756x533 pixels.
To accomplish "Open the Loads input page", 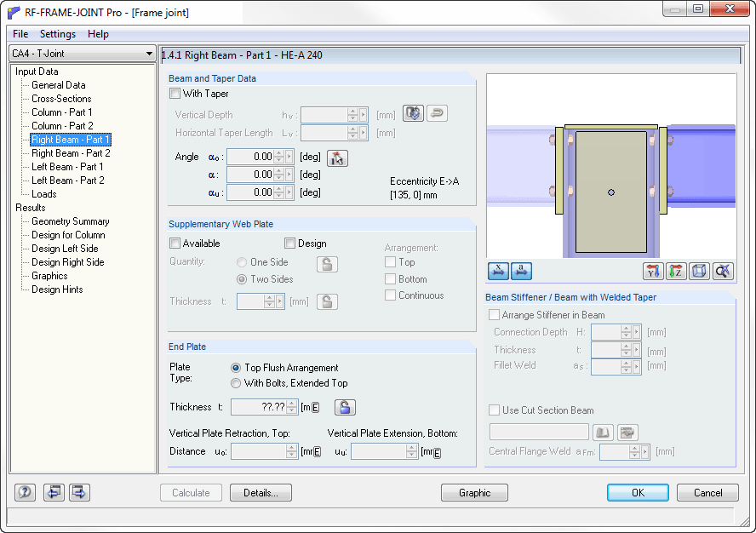I will pyautogui.click(x=44, y=194).
